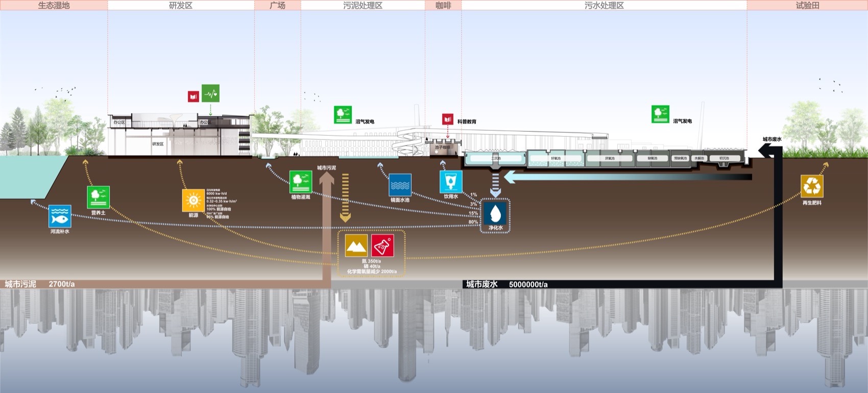Viewport: 868px width, 393px height.
Task: Click the orange sun 能源 icon
Action: point(193,201)
